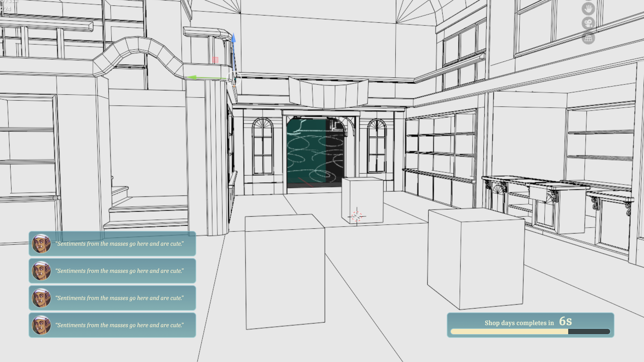Click the avatar in the second message
644x362 pixels.
tap(41, 271)
